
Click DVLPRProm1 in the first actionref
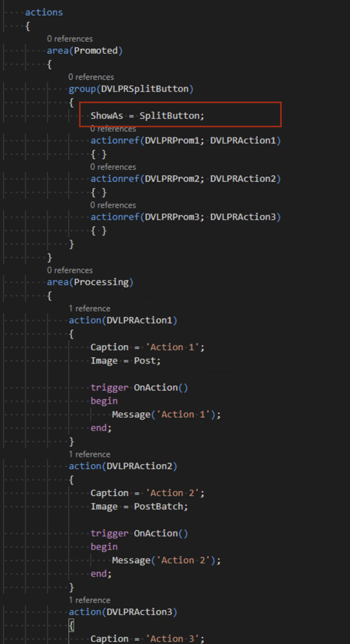(172, 141)
